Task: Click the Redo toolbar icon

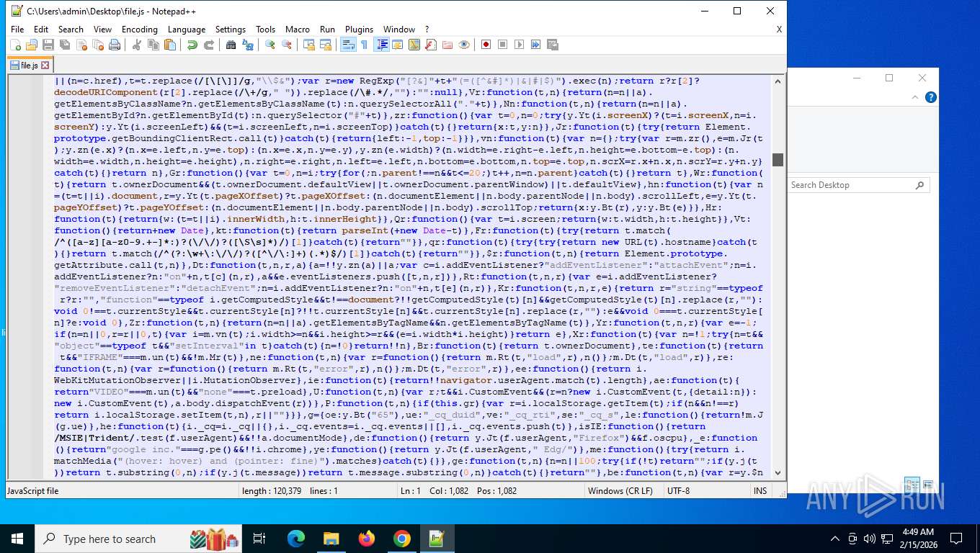Action: [209, 45]
